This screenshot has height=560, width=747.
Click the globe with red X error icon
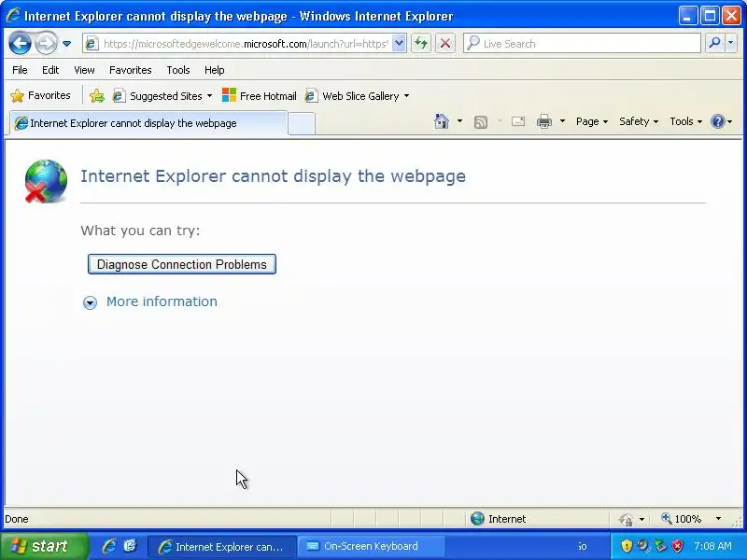click(x=45, y=181)
